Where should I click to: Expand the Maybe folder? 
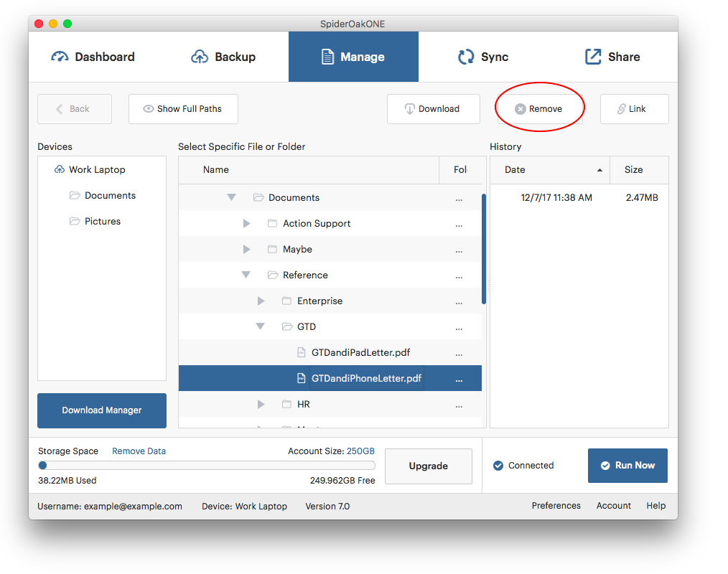[246, 250]
